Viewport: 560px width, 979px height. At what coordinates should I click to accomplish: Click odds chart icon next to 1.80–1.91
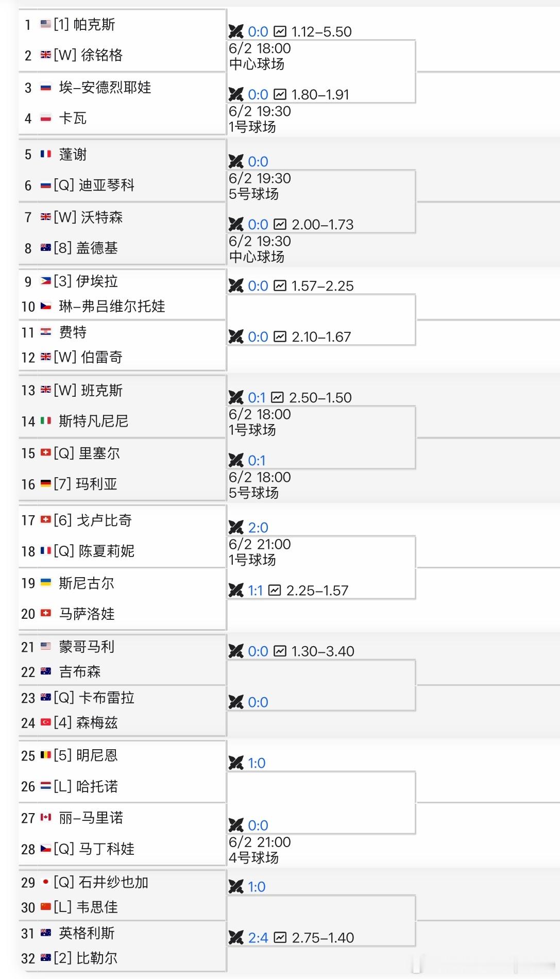280,94
